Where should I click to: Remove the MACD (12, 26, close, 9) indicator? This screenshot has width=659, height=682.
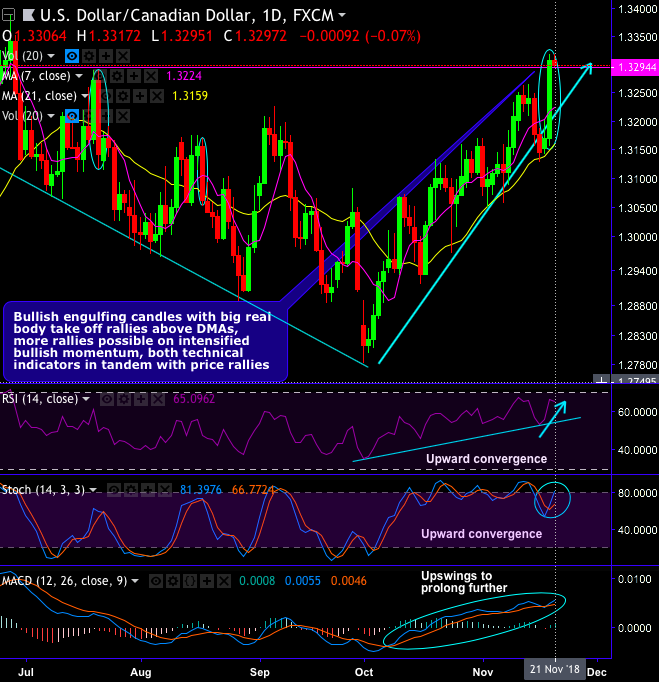pos(224,581)
